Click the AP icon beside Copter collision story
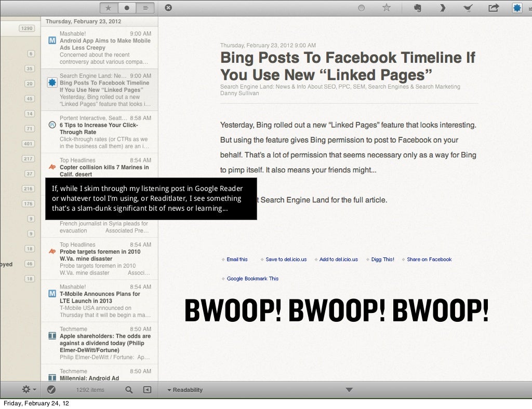The height and width of the screenshot is (409, 532). coord(52,167)
